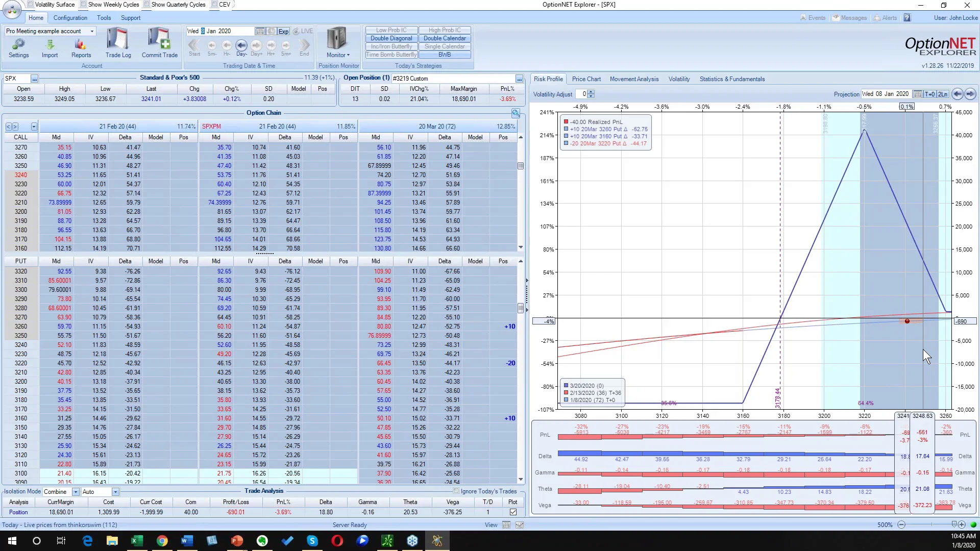Advance one day with Day+ arrow
Screen dimensions: 980x551
pos(256,45)
